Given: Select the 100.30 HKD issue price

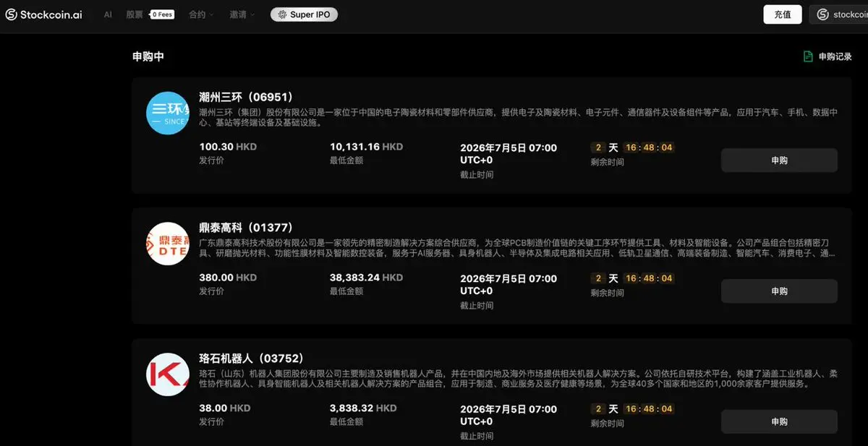Looking at the screenshot, I should coord(228,147).
